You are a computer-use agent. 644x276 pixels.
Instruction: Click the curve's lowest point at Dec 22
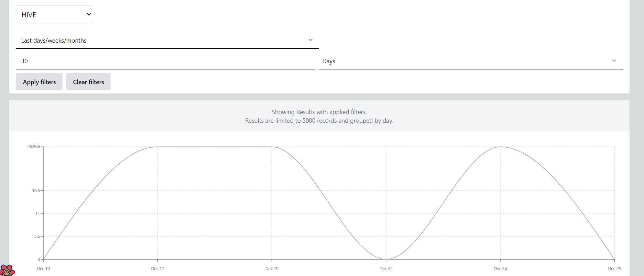386,259
